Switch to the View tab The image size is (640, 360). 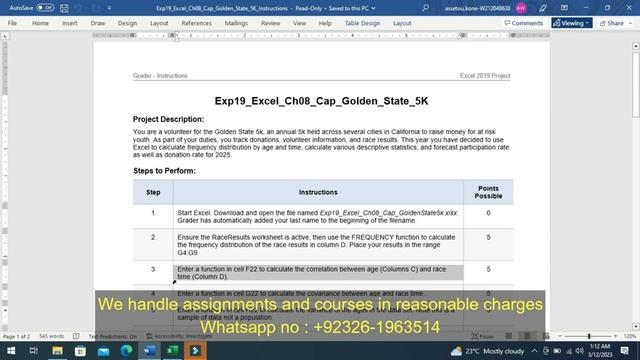[299, 23]
